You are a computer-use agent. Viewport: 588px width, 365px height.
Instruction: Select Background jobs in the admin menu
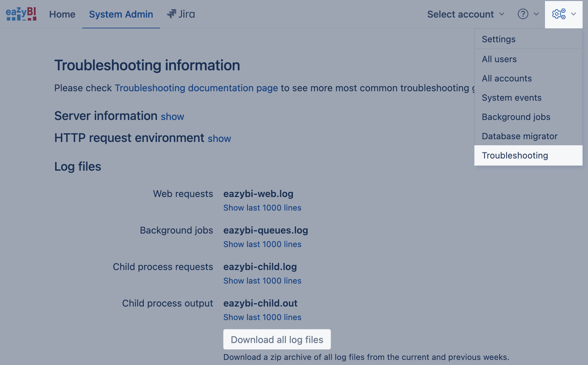pos(516,117)
